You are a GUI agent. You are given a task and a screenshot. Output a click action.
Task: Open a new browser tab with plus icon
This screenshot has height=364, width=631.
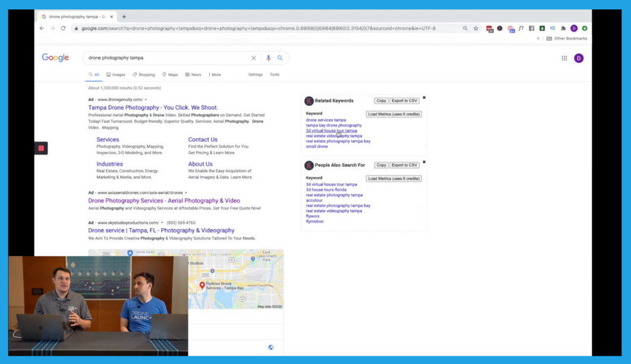(124, 17)
